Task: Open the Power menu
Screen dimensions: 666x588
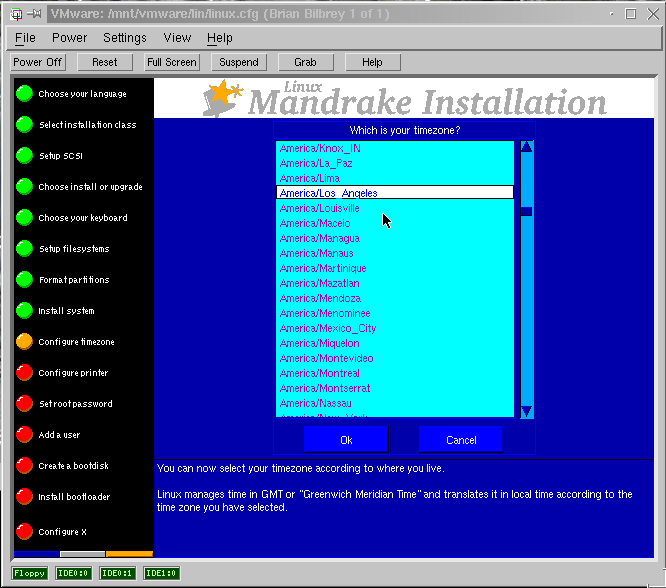Action: pyautogui.click(x=70, y=38)
